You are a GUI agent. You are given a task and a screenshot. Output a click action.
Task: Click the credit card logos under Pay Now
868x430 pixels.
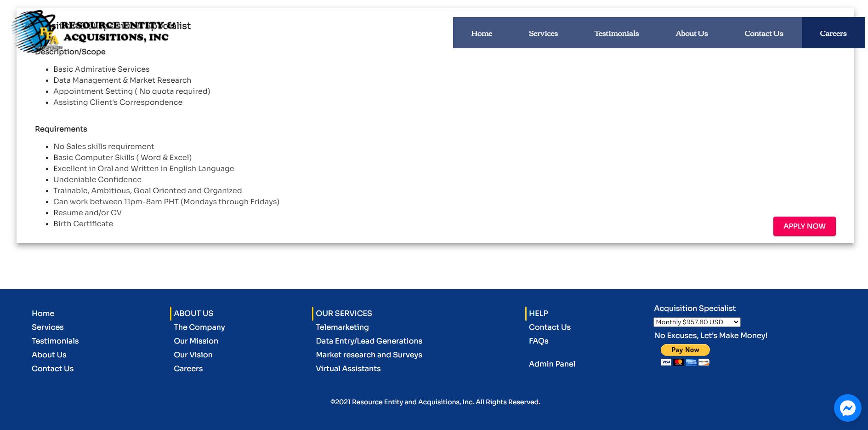(685, 362)
